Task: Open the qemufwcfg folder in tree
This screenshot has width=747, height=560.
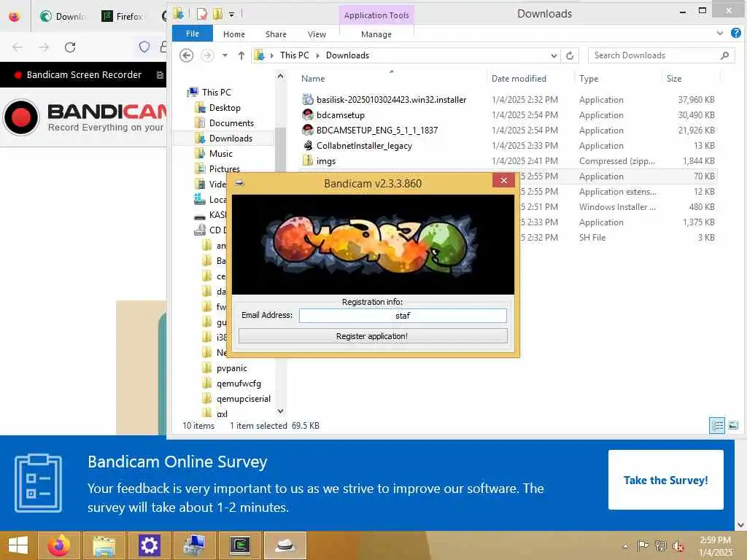Action: [x=239, y=384]
